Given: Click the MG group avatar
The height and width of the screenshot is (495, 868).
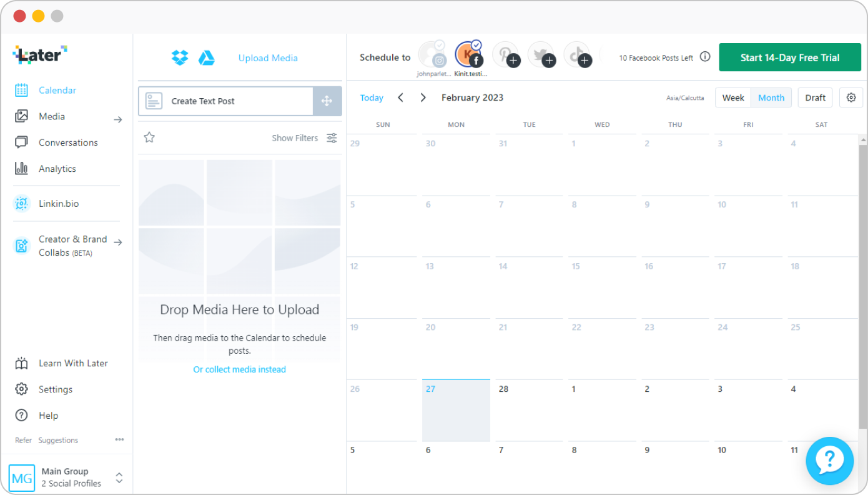Looking at the screenshot, I should [x=22, y=478].
